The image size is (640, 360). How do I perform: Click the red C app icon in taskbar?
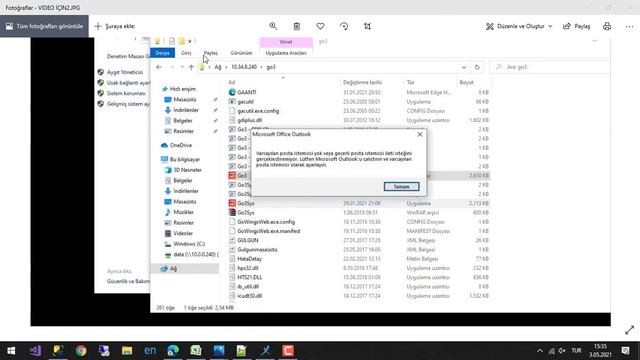click(288, 351)
